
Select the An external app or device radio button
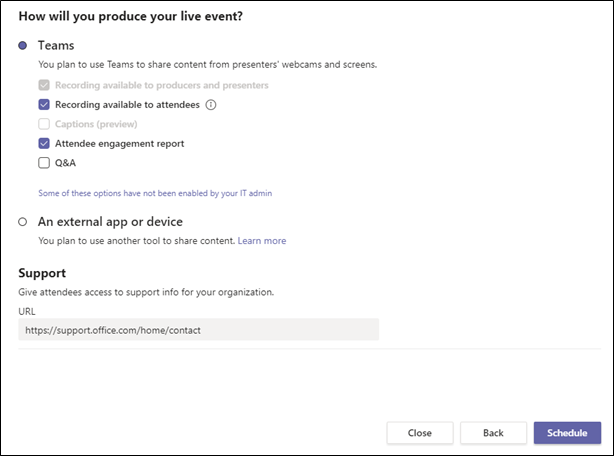(x=23, y=222)
